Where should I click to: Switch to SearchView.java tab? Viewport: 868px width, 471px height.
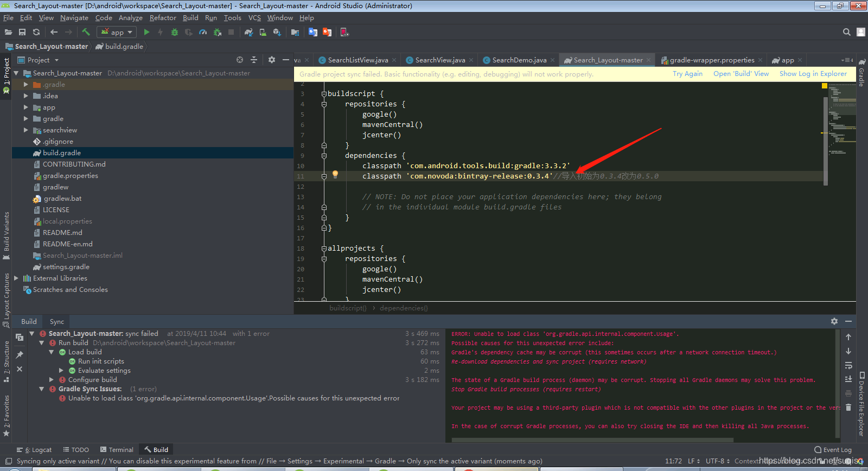pyautogui.click(x=440, y=60)
